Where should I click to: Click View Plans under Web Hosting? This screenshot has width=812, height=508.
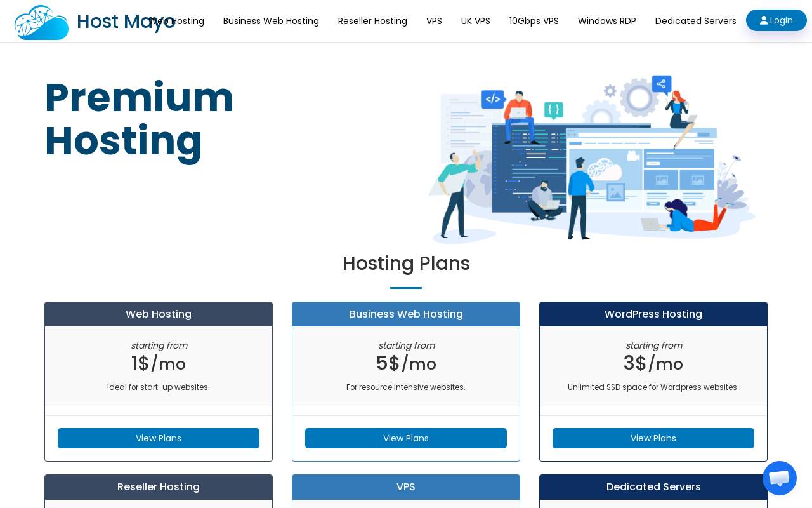coord(159,438)
